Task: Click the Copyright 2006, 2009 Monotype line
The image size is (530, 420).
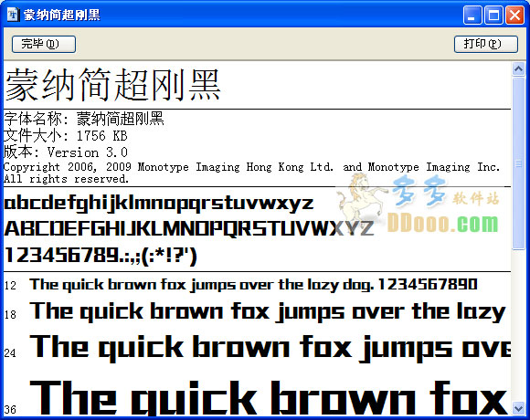Action: [x=252, y=167]
